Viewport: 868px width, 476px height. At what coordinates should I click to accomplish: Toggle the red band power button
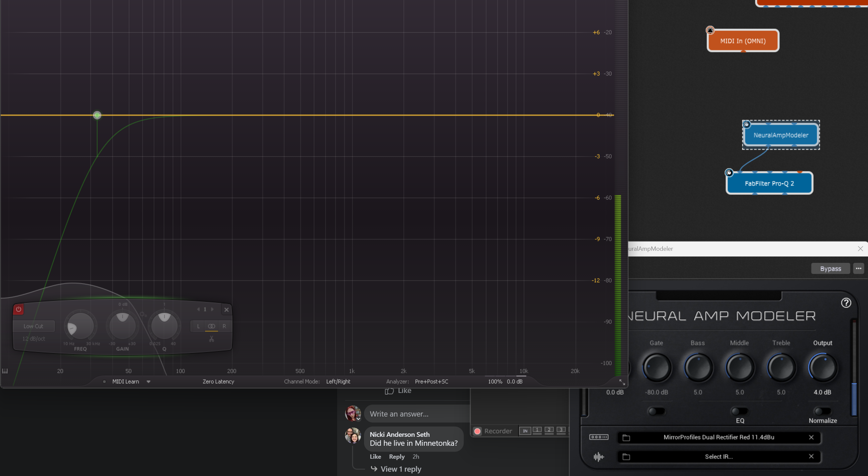click(x=19, y=309)
